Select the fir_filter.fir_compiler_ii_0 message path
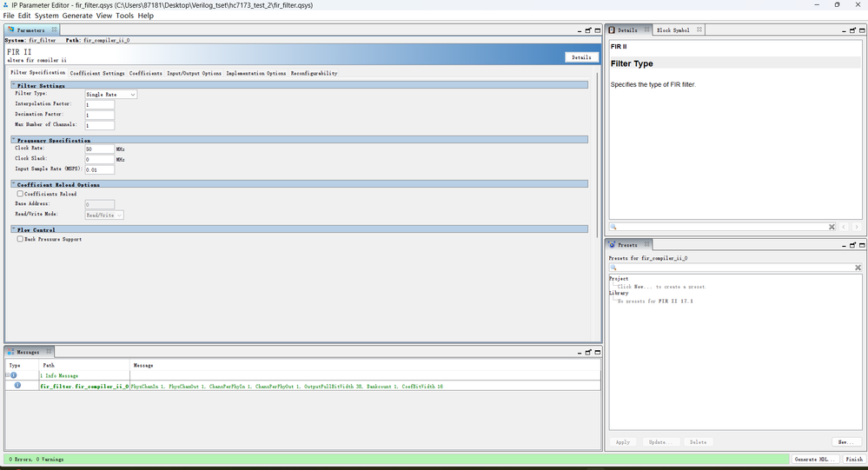The width and height of the screenshot is (868, 470). 84,386
